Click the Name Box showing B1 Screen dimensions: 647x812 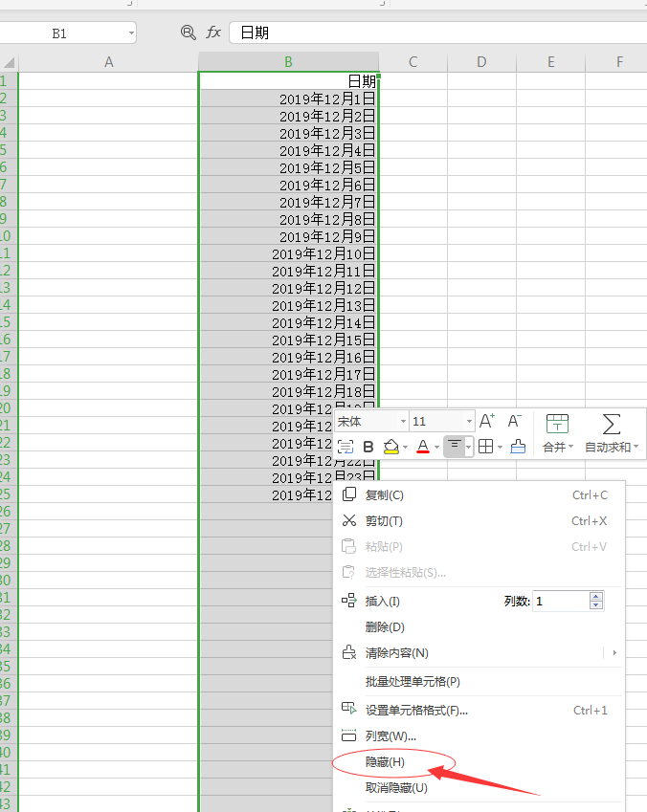click(62, 33)
